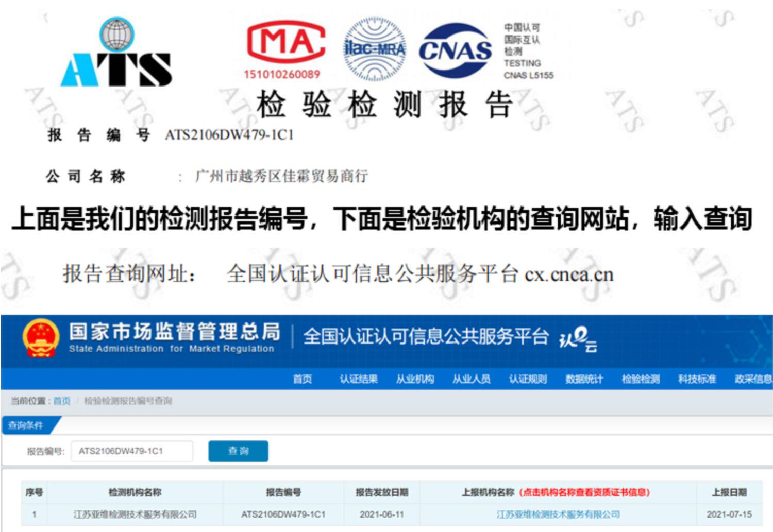Open the 政采信息 navigation menu

click(753, 379)
